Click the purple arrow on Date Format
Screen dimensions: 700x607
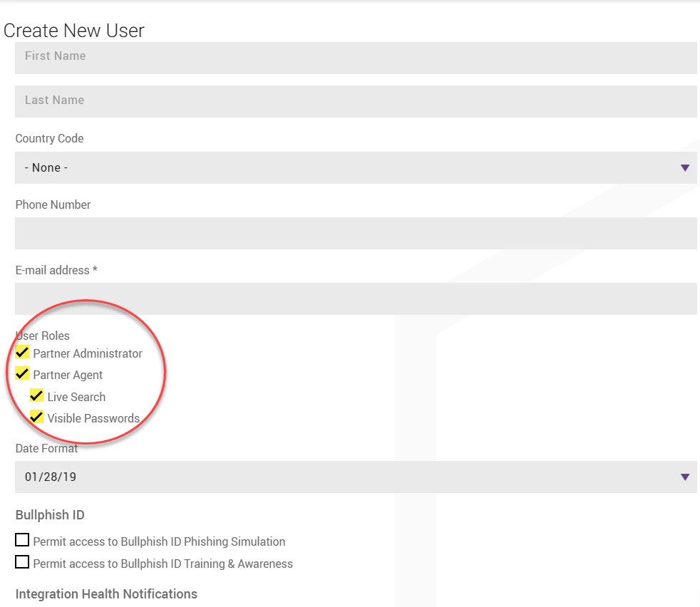(684, 477)
